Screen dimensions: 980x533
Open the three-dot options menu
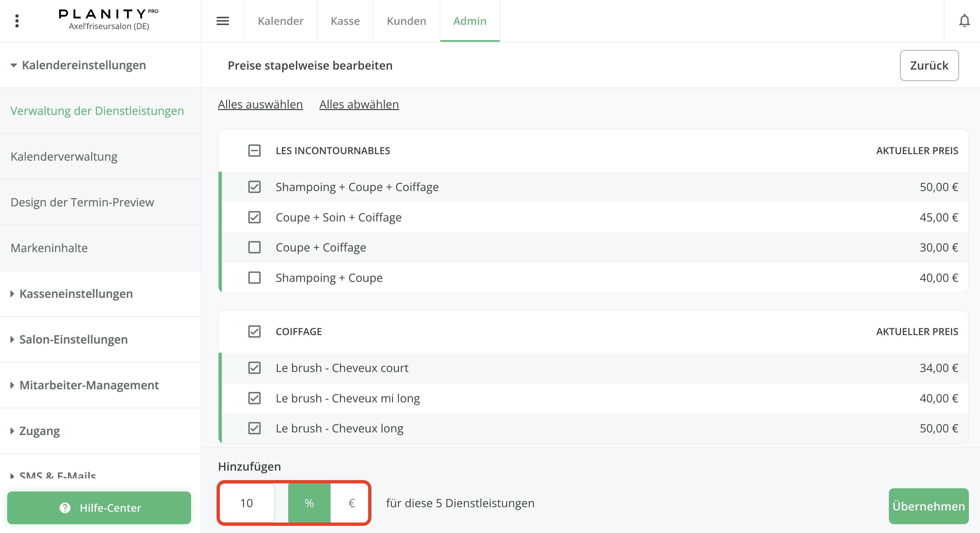tap(17, 21)
